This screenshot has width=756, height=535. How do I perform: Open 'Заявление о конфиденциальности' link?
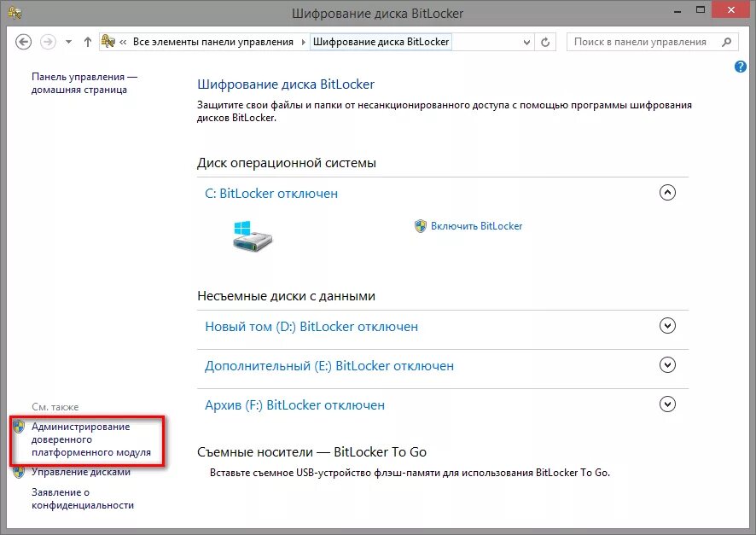point(83,499)
